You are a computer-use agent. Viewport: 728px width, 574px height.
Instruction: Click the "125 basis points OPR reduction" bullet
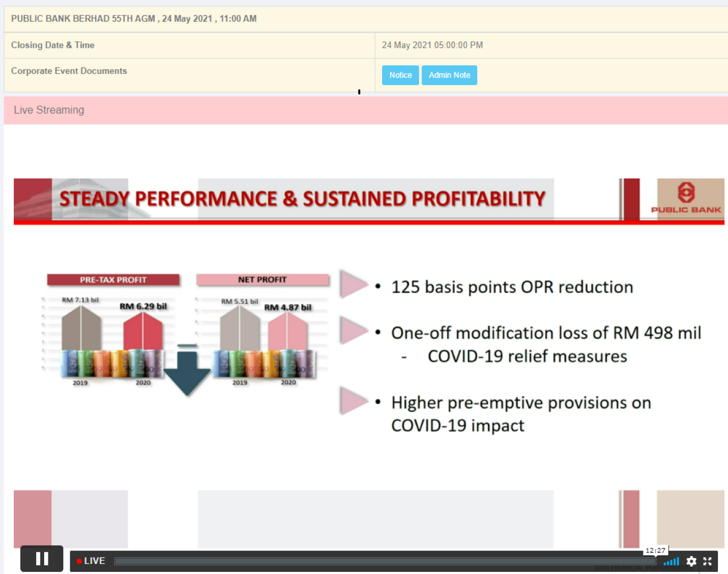[512, 287]
